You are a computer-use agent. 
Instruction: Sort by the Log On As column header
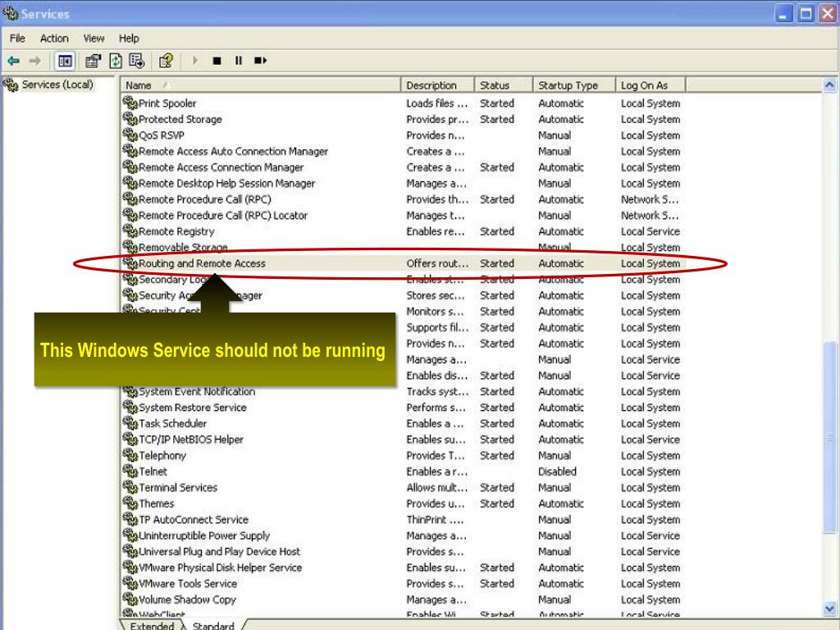coord(651,85)
